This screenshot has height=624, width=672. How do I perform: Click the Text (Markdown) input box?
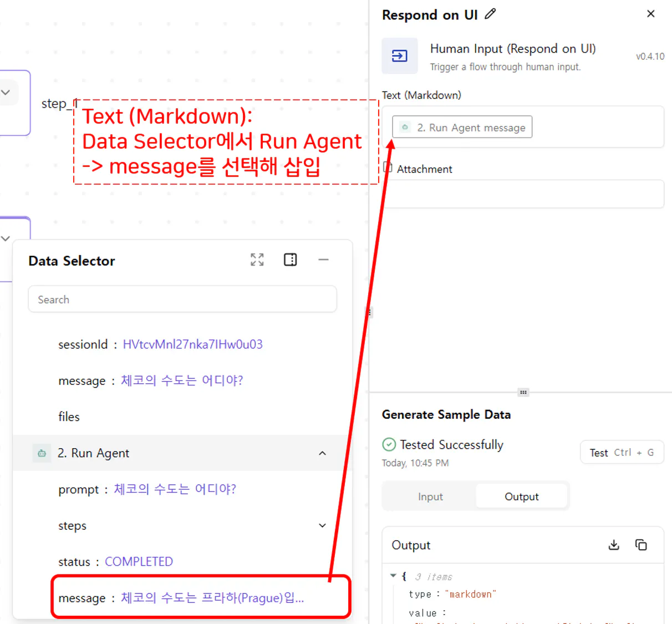[x=523, y=127]
